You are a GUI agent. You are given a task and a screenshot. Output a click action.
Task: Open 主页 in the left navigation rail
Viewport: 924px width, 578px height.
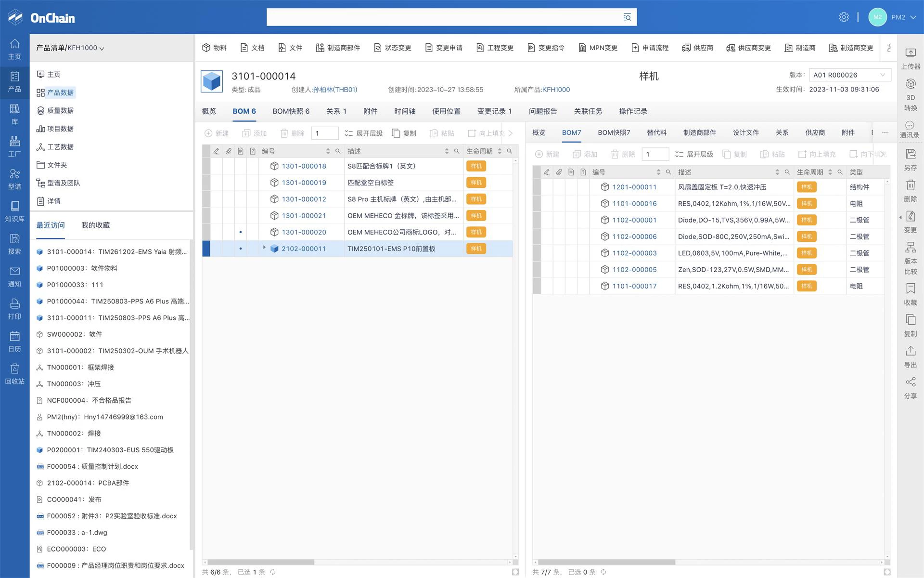(14, 49)
